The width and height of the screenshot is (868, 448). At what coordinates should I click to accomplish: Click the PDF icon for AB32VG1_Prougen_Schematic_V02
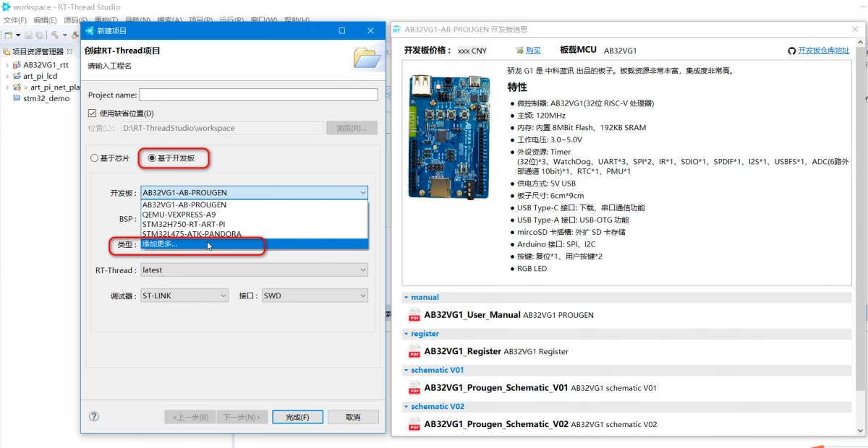(x=414, y=424)
